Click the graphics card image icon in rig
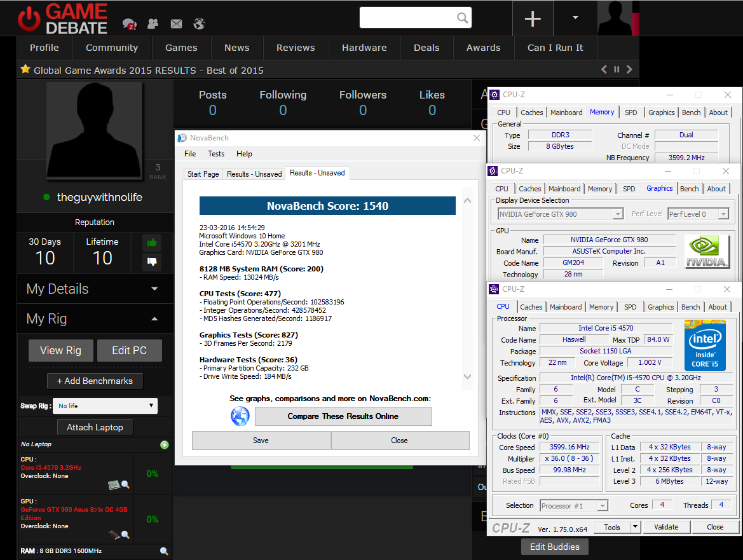The width and height of the screenshot is (743, 560). pos(114,535)
